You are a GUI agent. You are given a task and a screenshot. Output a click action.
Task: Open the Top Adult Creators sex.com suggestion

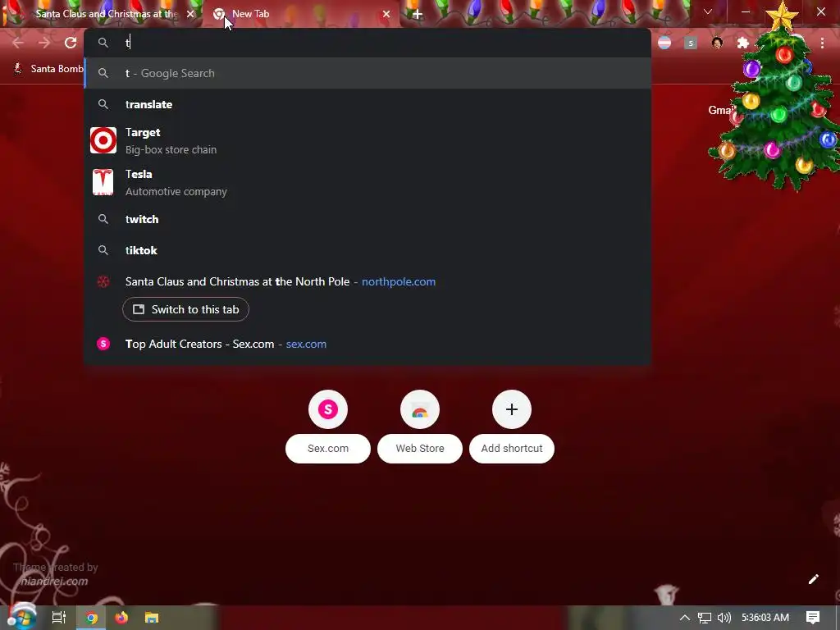(367, 344)
